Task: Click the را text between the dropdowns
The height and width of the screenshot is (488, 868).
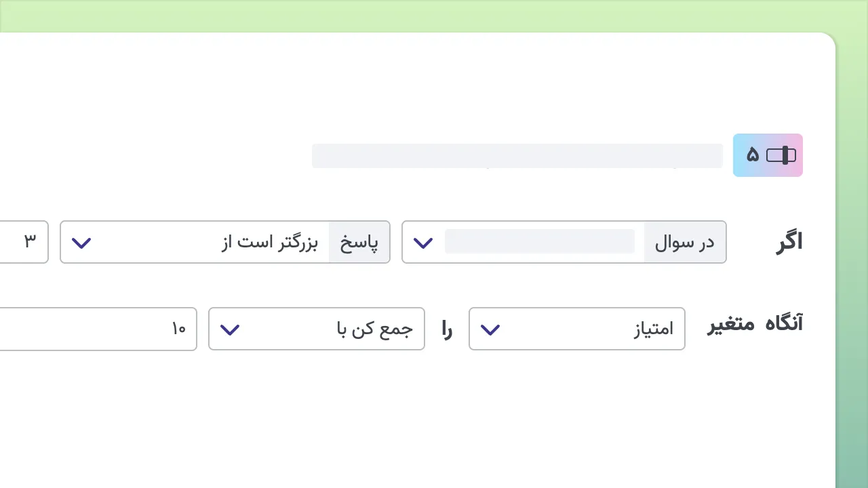Action: [446, 329]
